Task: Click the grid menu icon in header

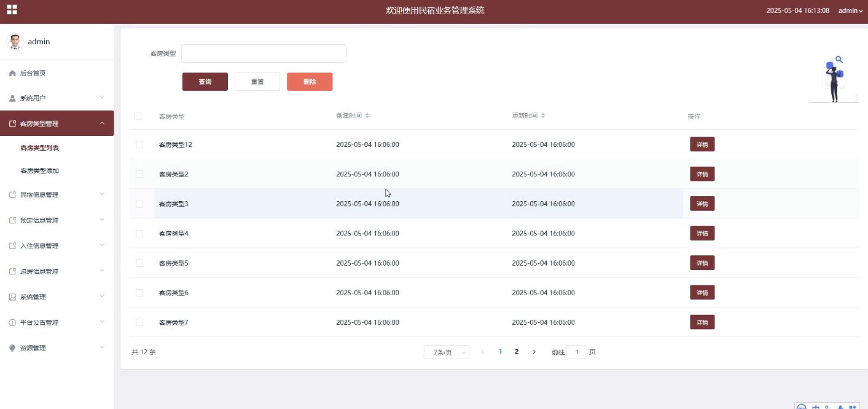Action: (12, 10)
